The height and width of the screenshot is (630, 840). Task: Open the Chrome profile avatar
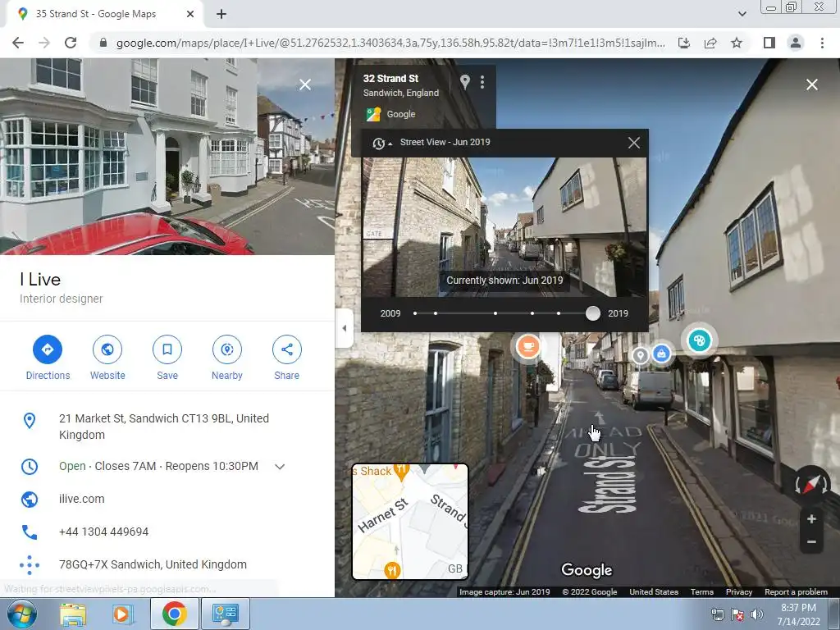click(796, 43)
